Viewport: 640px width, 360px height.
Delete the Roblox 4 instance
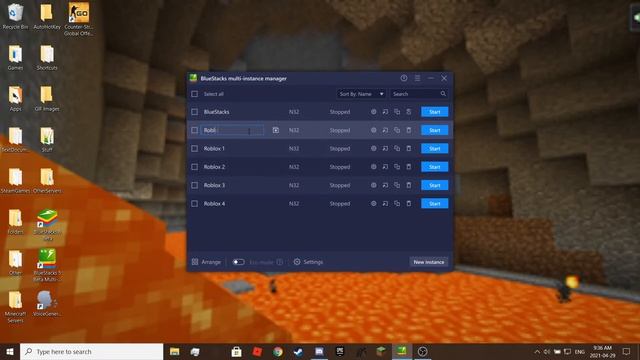(x=409, y=204)
